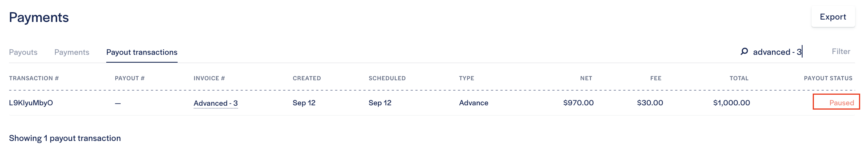The width and height of the screenshot is (868, 166).
Task: Click the Paused payout status
Action: [841, 103]
